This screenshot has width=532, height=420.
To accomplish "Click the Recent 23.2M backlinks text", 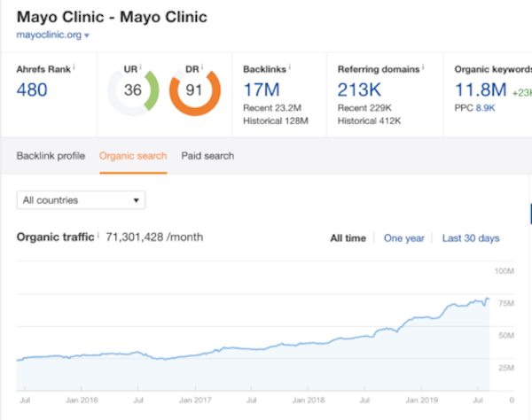I will (x=272, y=108).
